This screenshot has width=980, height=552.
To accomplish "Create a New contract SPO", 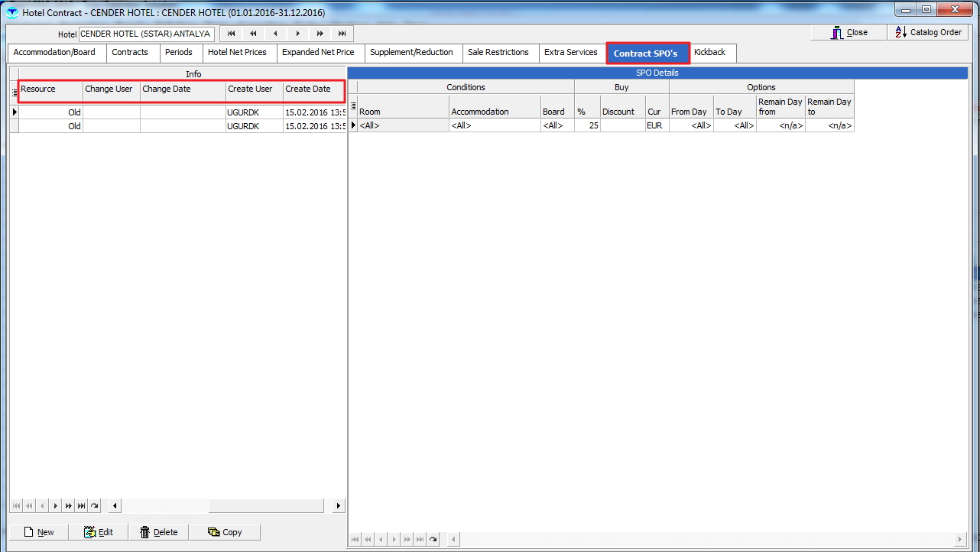I will (x=39, y=532).
